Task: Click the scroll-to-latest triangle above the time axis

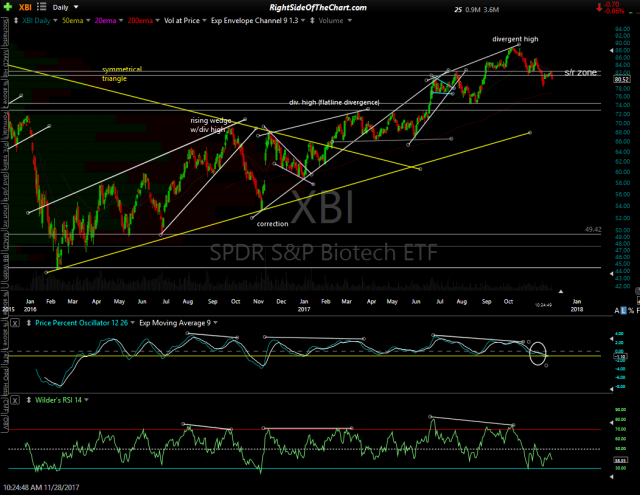Action: (561, 291)
